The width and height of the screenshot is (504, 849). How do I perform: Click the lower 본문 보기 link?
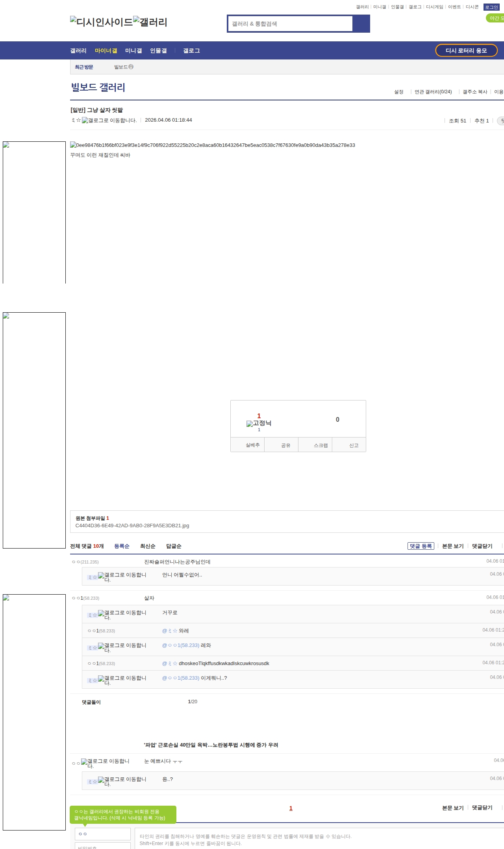click(x=453, y=808)
